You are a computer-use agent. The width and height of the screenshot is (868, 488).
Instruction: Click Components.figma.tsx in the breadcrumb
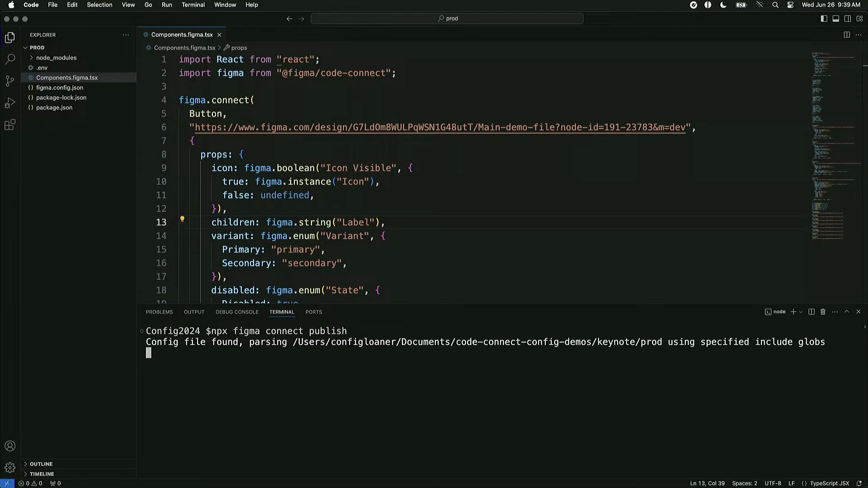coord(181,48)
